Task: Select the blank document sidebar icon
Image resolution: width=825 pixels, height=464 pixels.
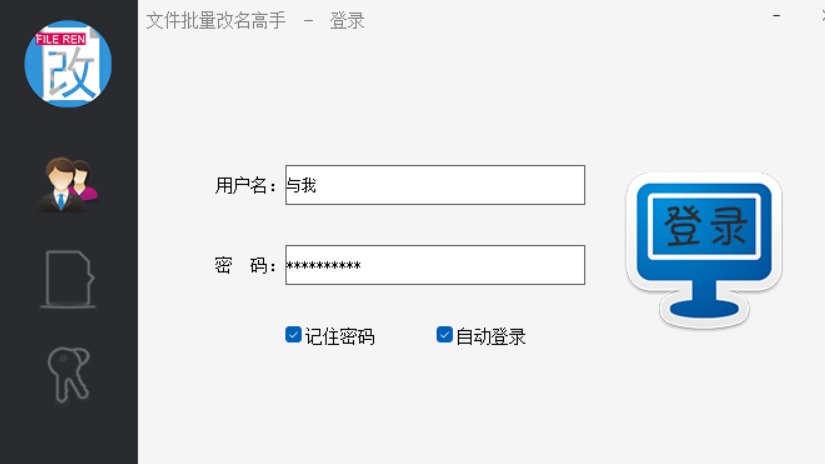Action: [68, 279]
